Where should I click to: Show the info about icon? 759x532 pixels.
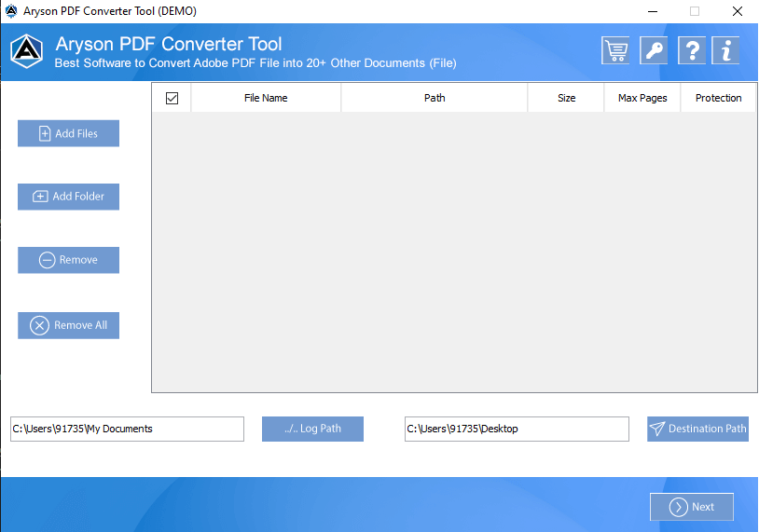pos(725,50)
